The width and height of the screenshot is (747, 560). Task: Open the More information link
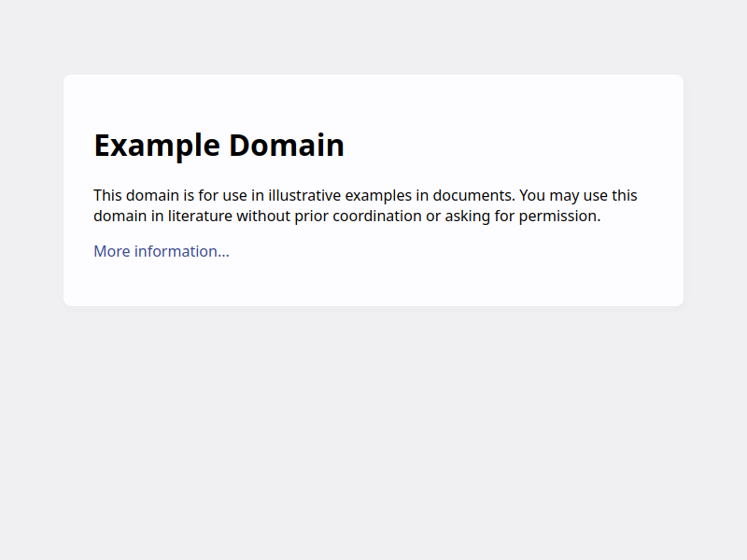pos(161,251)
